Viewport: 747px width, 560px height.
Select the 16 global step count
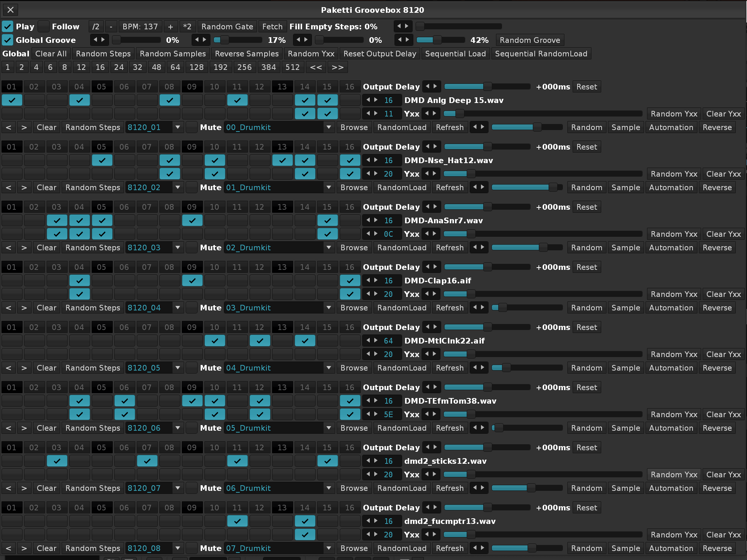pyautogui.click(x=100, y=67)
